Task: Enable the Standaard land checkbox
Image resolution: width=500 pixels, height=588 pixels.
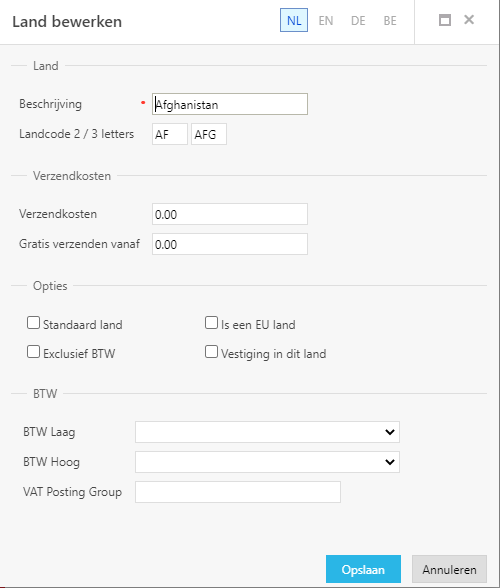Action: click(33, 323)
